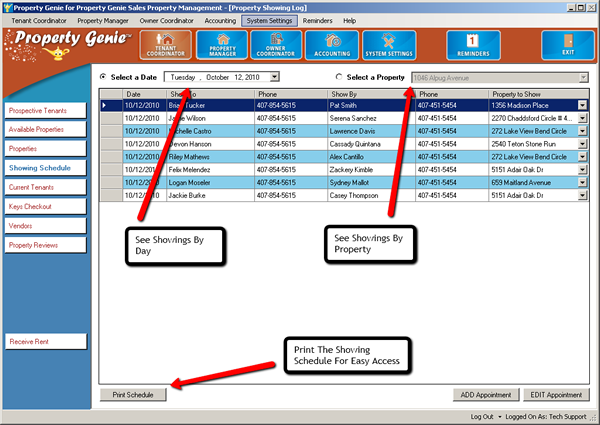Click the Property Genie title bar icon
The image size is (600, 425).
[7, 8]
